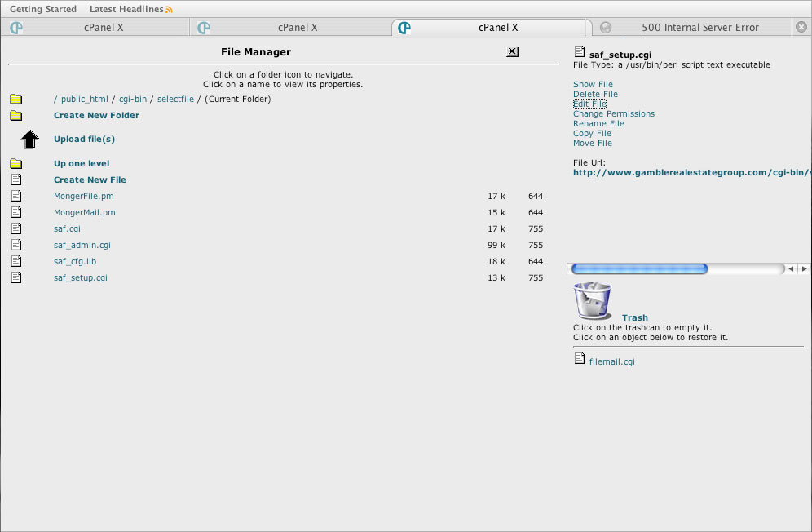The image size is (812, 532).
Task: Close the File Manager using the X icon
Action: coord(512,51)
